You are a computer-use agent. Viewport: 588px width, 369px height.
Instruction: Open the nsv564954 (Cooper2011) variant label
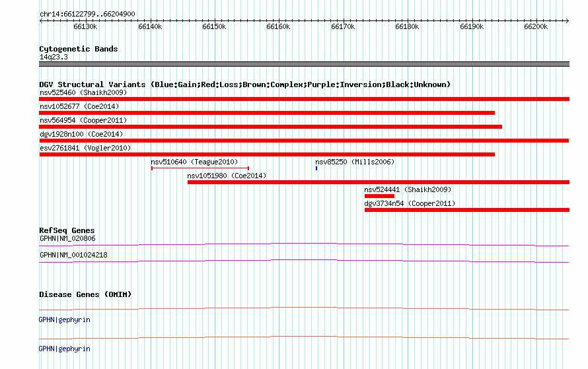[x=83, y=120]
